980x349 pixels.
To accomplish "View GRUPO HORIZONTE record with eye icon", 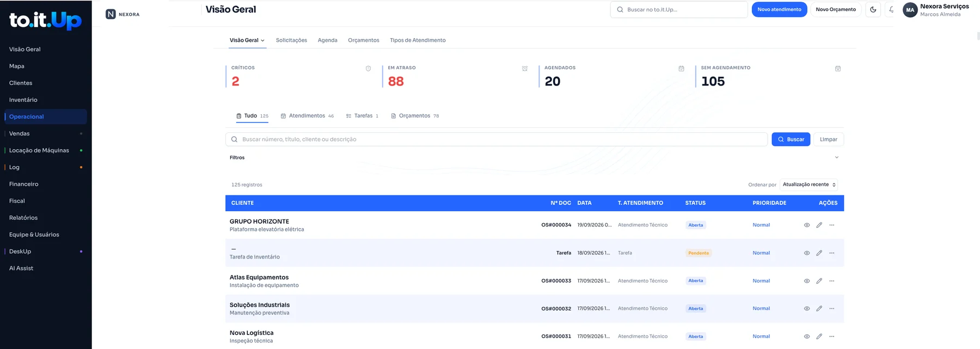I will coord(807,225).
